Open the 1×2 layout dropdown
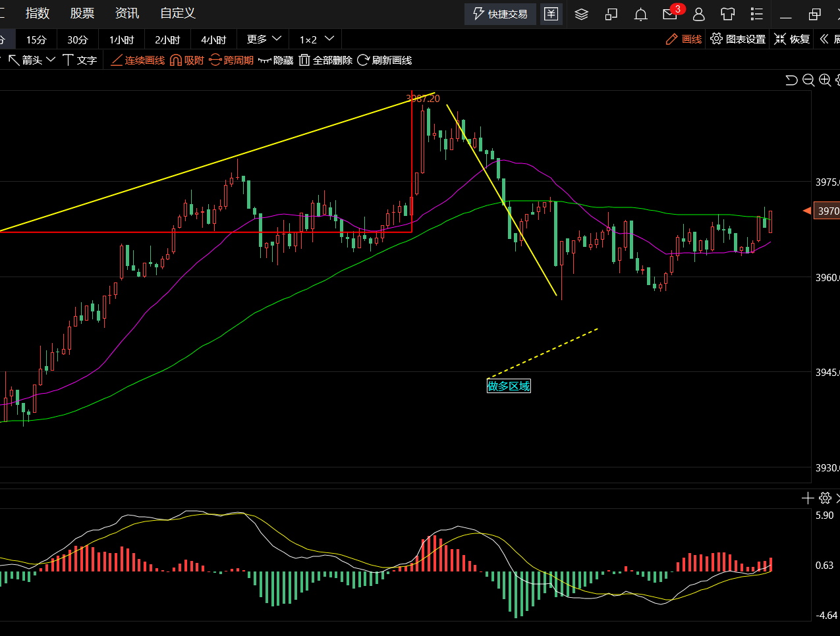 point(317,40)
